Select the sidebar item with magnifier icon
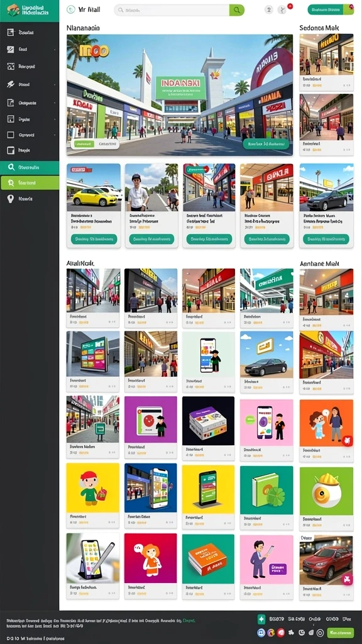 pos(30,167)
